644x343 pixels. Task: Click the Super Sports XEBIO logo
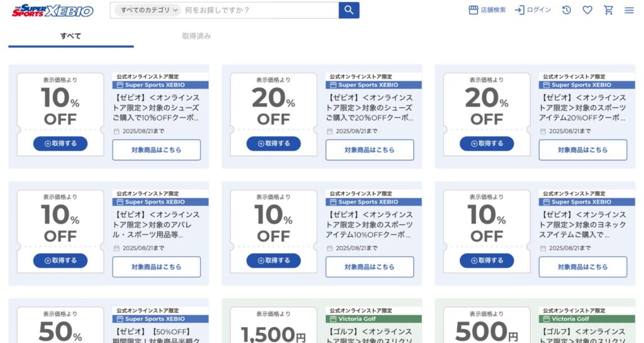click(53, 11)
